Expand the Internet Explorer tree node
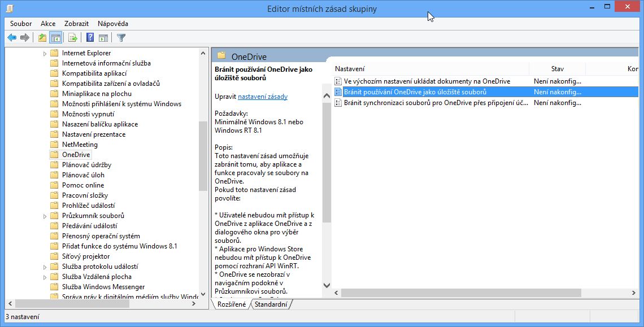Image resolution: width=644 pixels, height=327 pixels. coord(45,54)
